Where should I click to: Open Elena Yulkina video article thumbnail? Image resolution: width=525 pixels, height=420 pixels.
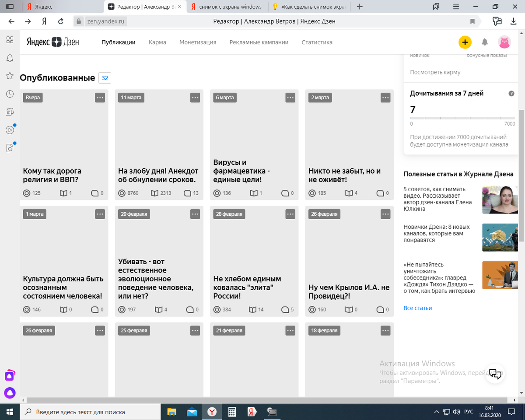(500, 199)
